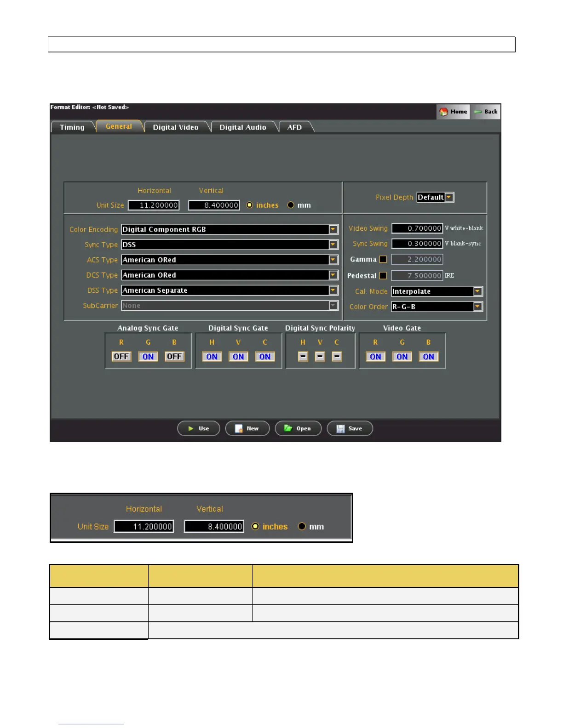Image resolution: width=563 pixels, height=728 pixels.
Task: Toggle Digital Sync Polarity H
Action: pos(303,357)
